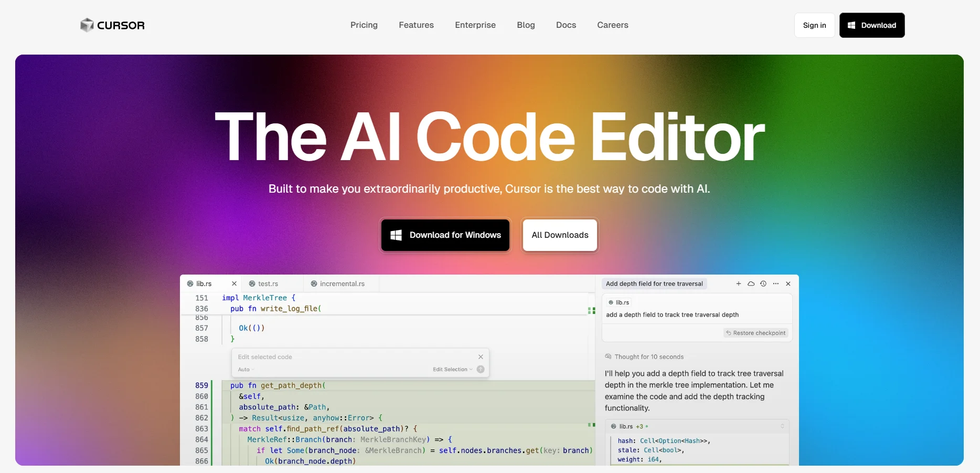The image size is (980, 473).
Task: Click the Rust file icon on test.rs tab
Action: pyautogui.click(x=252, y=283)
